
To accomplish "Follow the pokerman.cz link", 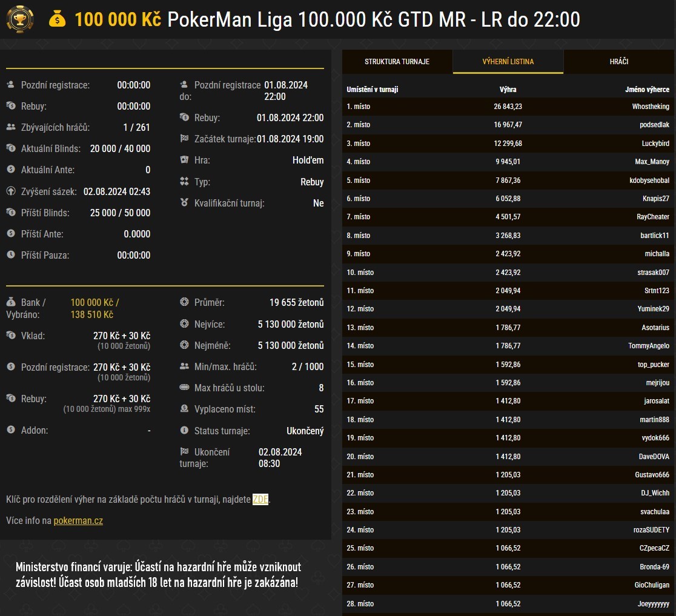I will tap(78, 521).
